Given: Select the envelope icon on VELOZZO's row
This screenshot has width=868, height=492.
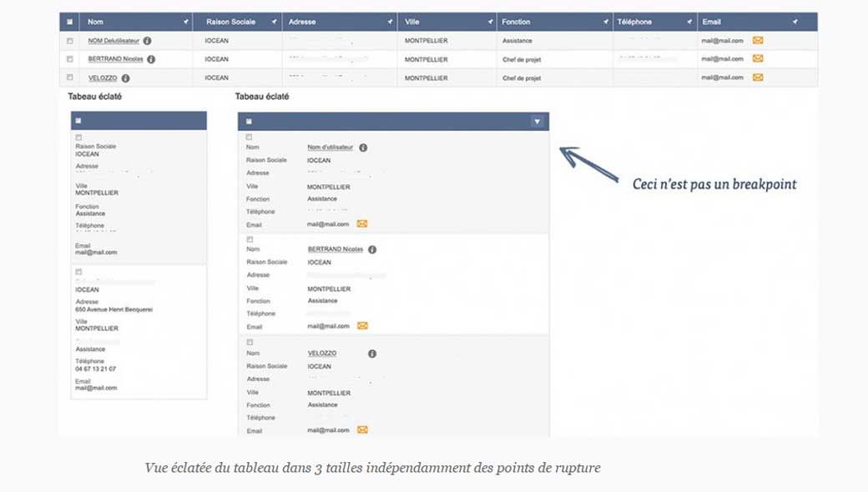Looking at the screenshot, I should (758, 75).
